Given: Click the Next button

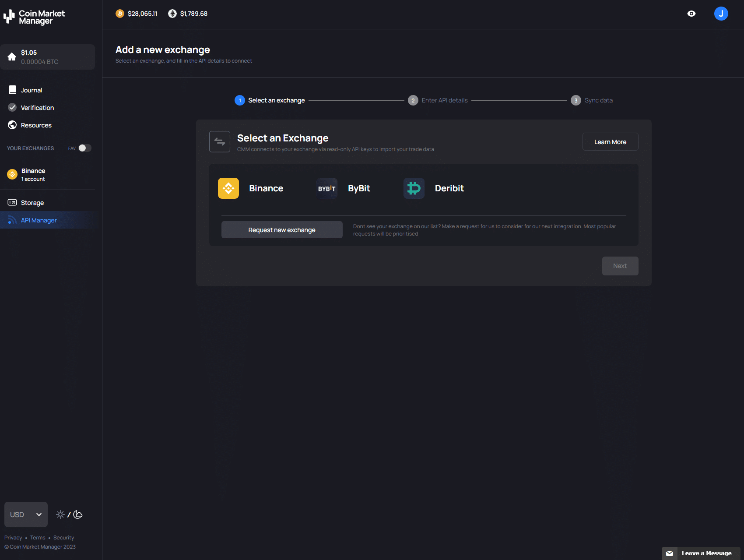Looking at the screenshot, I should pyautogui.click(x=620, y=266).
